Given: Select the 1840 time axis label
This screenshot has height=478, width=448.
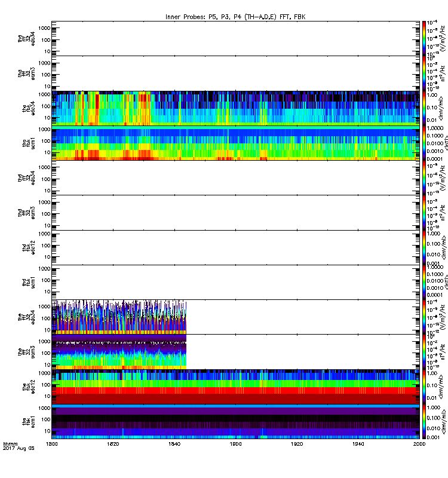Looking at the screenshot, I should (174, 444).
